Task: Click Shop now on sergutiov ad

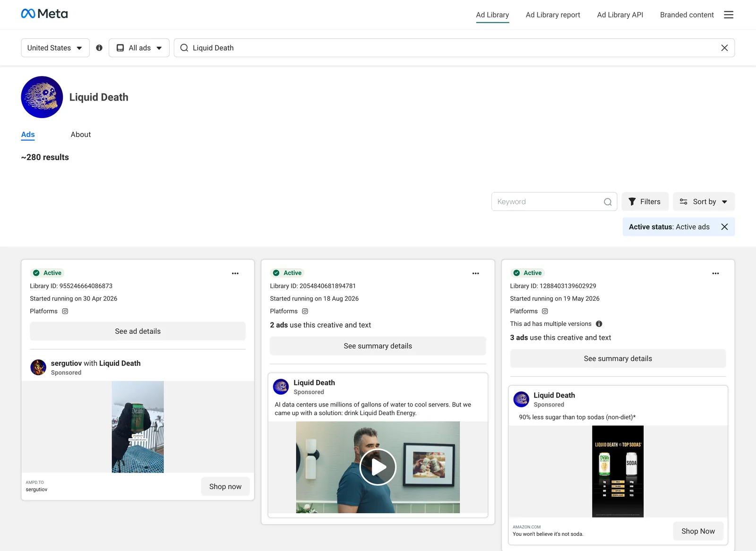Action: click(225, 487)
